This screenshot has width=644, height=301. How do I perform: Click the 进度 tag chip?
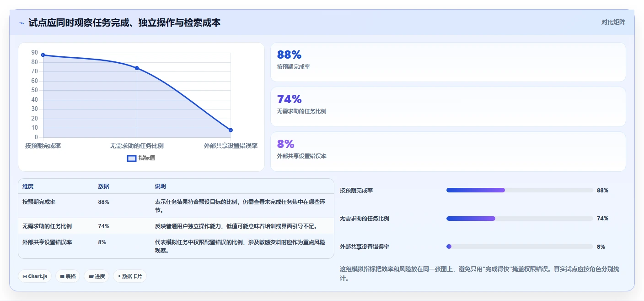(x=97, y=276)
